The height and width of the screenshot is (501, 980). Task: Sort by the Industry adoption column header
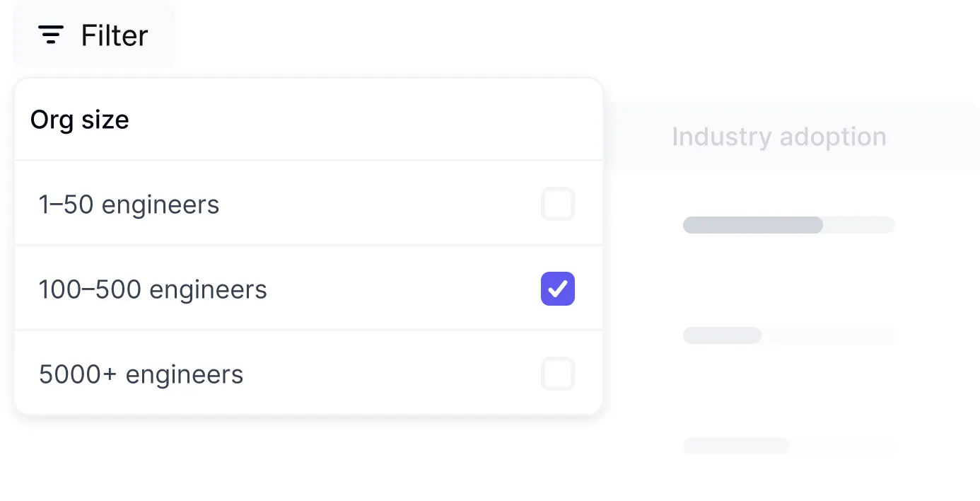point(778,137)
